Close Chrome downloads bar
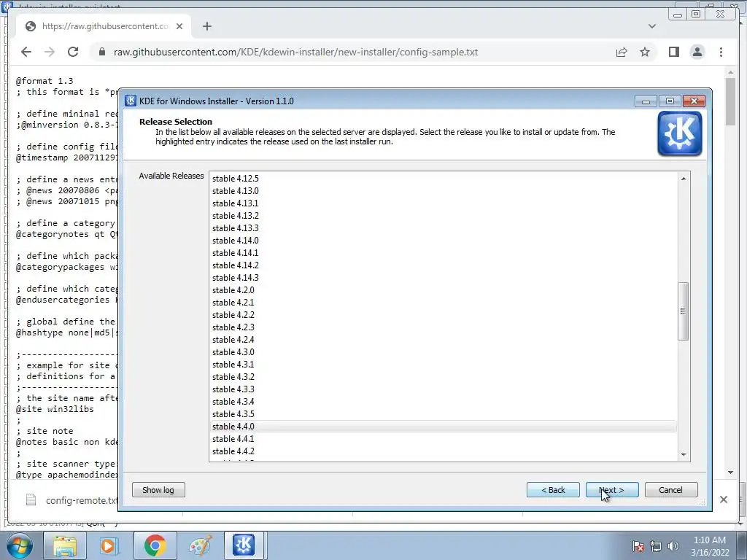This screenshot has height=560, width=747. tap(723, 499)
